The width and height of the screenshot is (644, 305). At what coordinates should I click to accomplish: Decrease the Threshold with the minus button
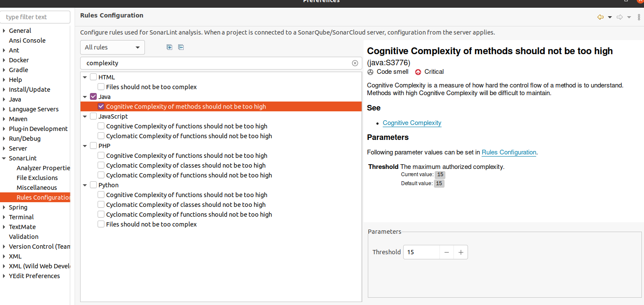tap(446, 252)
